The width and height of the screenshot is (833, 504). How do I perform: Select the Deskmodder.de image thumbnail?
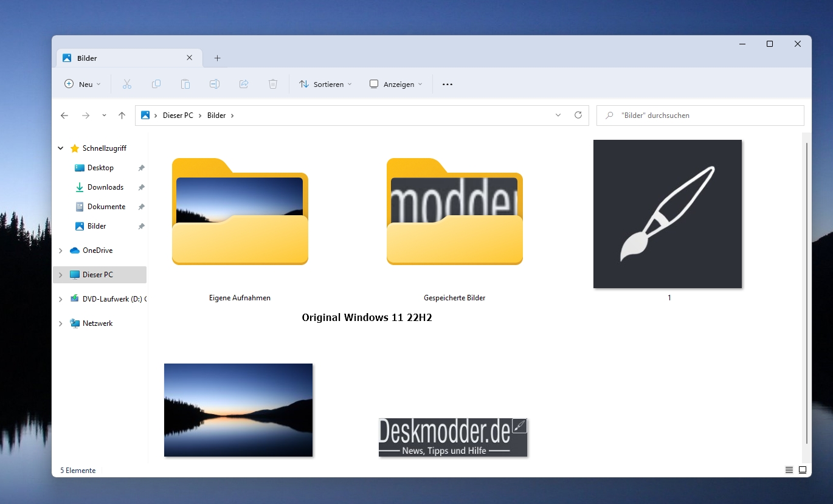(453, 437)
